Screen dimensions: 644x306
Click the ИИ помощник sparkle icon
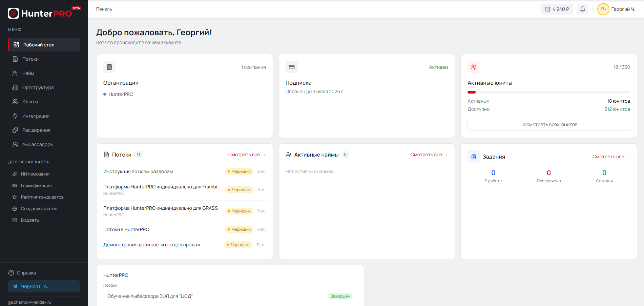(x=15, y=174)
